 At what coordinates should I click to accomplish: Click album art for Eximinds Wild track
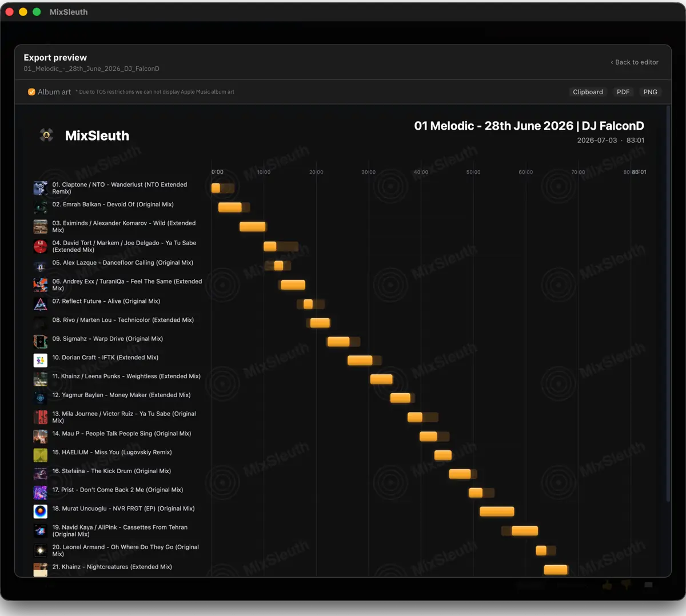click(x=40, y=227)
